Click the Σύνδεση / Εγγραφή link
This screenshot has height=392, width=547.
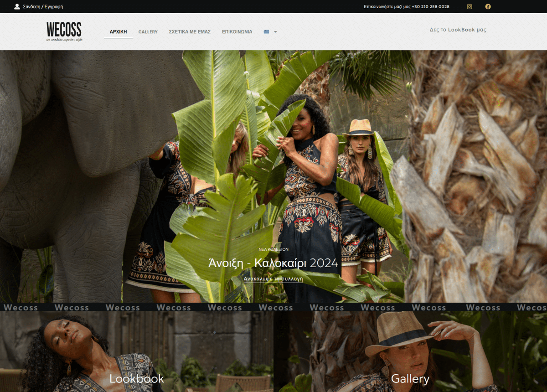[x=43, y=7]
